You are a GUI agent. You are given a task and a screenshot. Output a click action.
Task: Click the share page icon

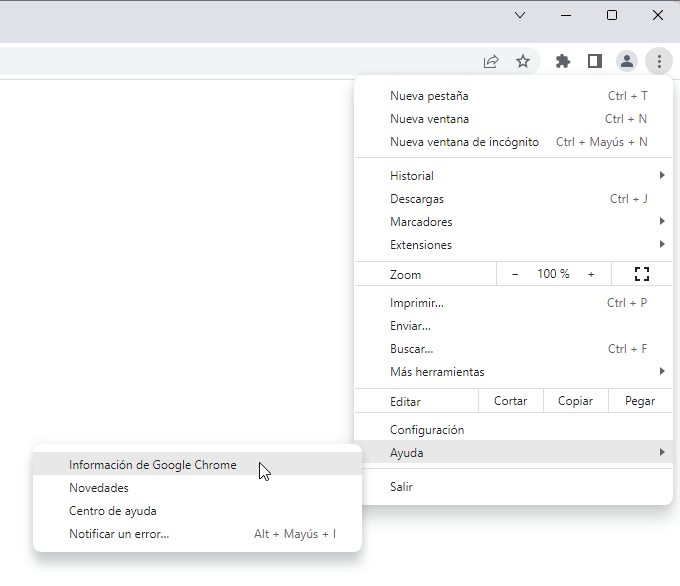click(491, 61)
